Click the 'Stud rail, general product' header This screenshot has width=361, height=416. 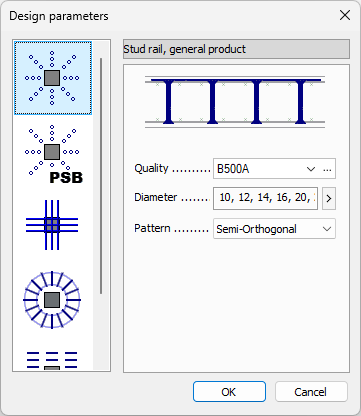tap(236, 49)
